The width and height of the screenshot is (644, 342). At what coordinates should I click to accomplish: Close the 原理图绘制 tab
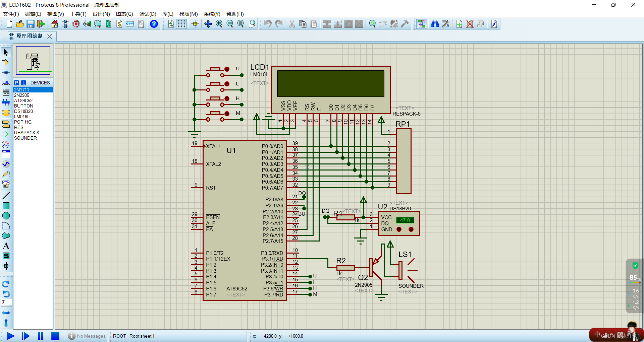[50, 36]
